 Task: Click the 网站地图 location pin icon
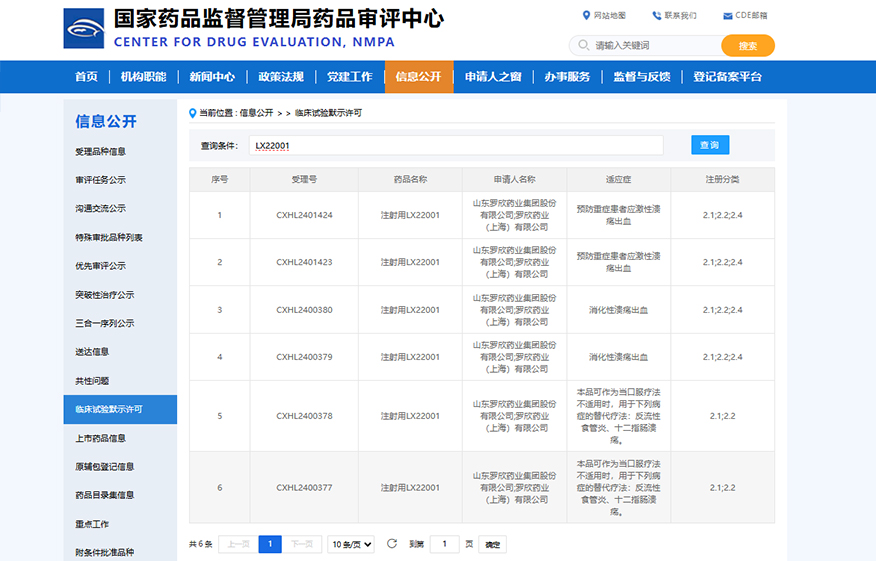tap(586, 15)
